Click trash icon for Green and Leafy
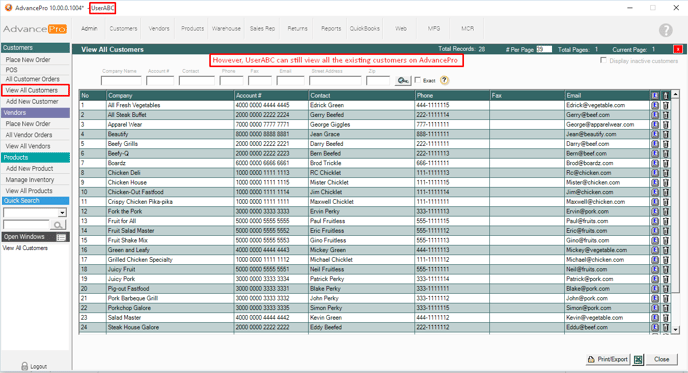The width and height of the screenshot is (688, 373). (x=665, y=250)
